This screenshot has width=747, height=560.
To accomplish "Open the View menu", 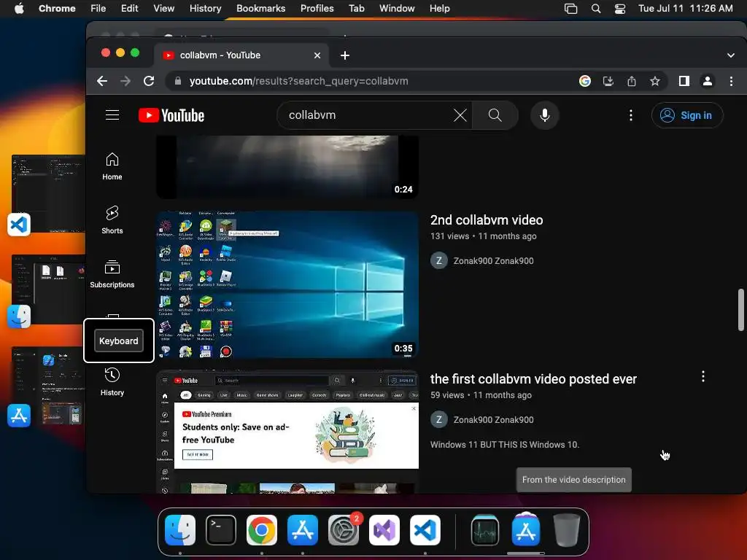I will [164, 8].
